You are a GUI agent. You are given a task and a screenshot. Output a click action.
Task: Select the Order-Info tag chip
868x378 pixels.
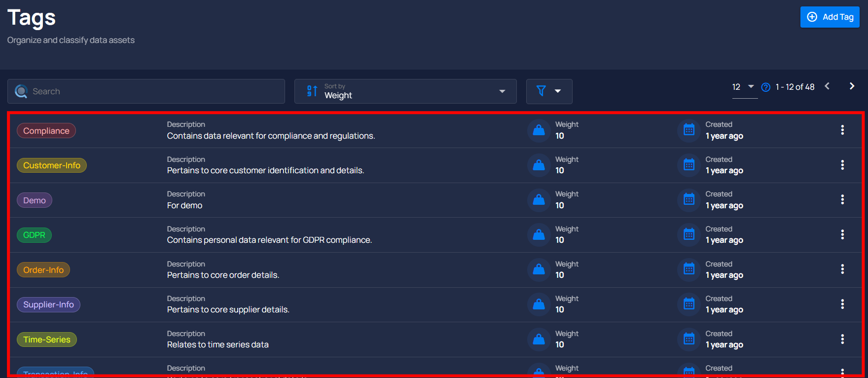tap(43, 270)
